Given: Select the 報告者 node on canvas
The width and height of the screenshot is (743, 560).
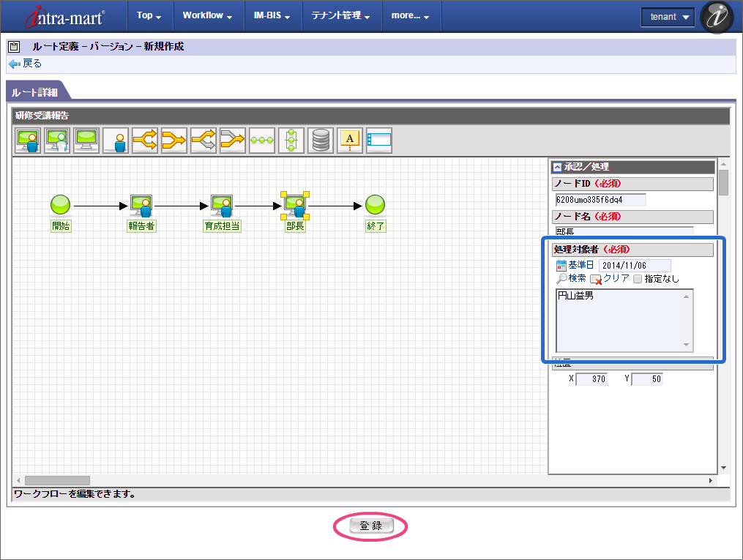Looking at the screenshot, I should click(x=141, y=206).
